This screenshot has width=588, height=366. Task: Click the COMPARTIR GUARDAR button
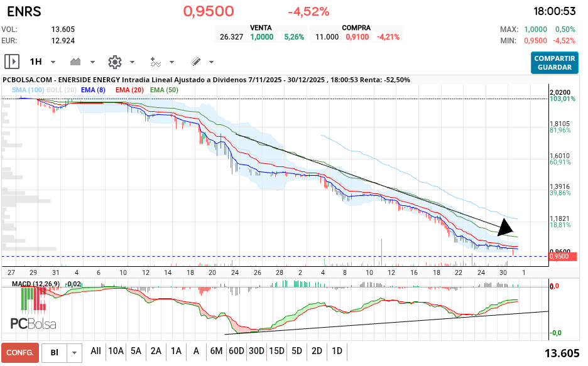pyautogui.click(x=554, y=63)
